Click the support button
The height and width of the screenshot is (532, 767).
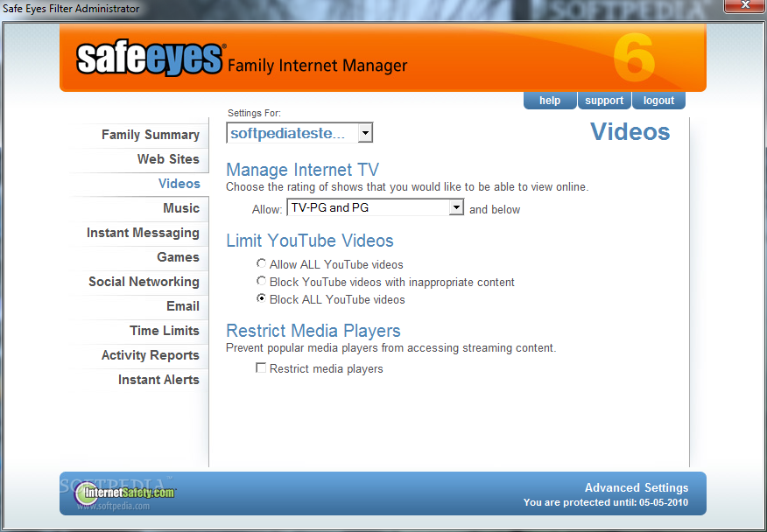(x=604, y=101)
